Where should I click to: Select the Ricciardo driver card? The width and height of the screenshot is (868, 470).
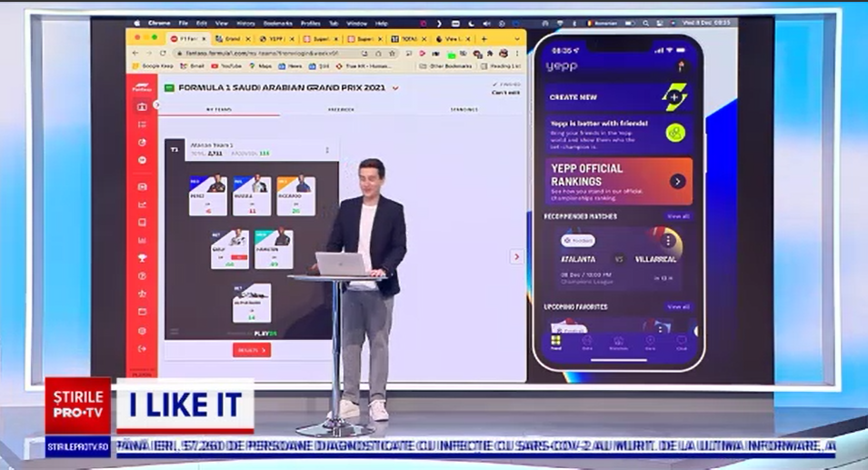pyautogui.click(x=294, y=195)
